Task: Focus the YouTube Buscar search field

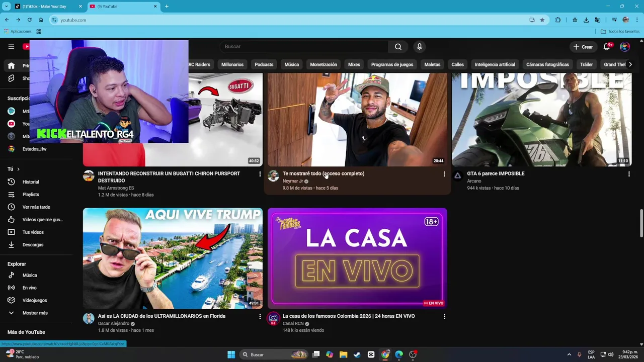Action: click(x=304, y=47)
